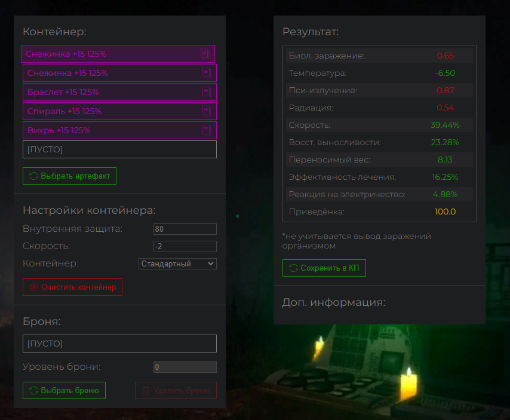Image resolution: width=510 pixels, height=420 pixels.
Task: Click the Пси-излучение value 0.87
Action: 446,90
